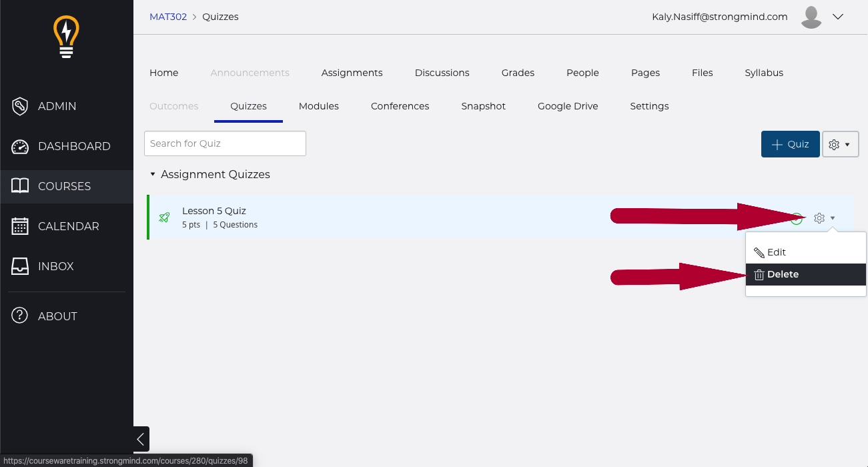This screenshot has height=467, width=868.
Task: Select Delete from the quiz menu
Action: point(782,274)
